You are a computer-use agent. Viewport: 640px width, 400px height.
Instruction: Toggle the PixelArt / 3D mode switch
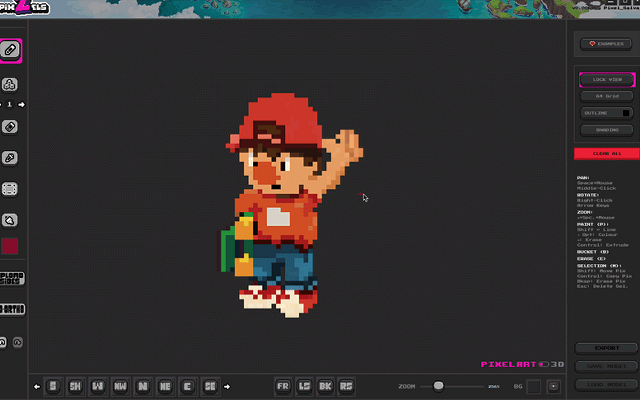coord(544,364)
